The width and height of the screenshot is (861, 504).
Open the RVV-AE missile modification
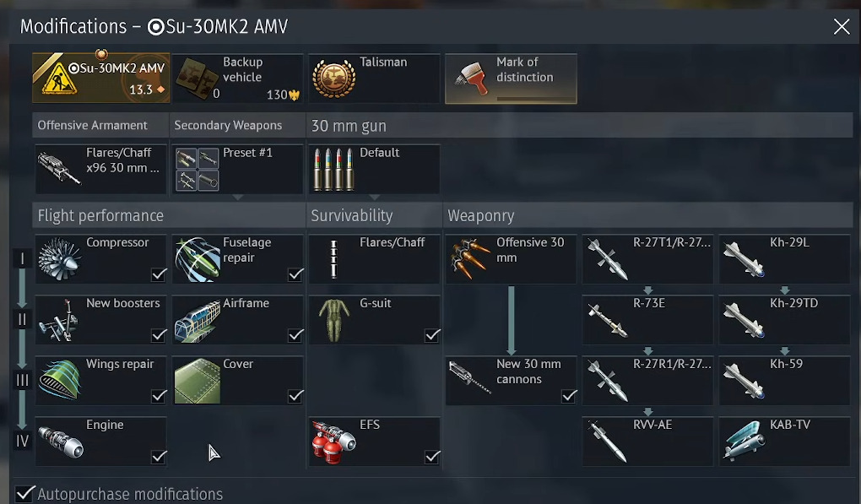(647, 442)
